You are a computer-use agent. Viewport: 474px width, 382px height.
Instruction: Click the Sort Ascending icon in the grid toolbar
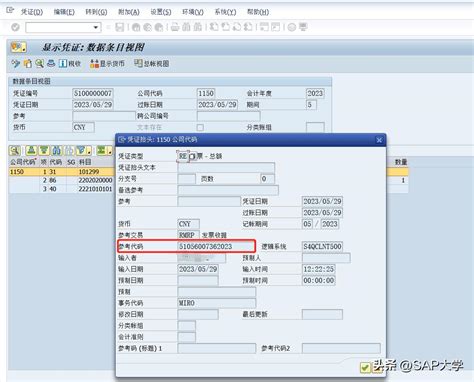point(31,151)
